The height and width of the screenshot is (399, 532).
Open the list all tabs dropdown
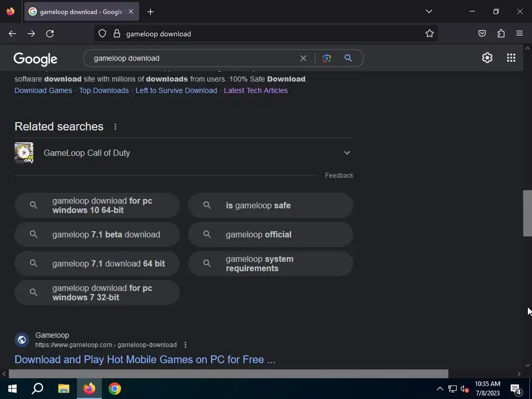pos(429,11)
